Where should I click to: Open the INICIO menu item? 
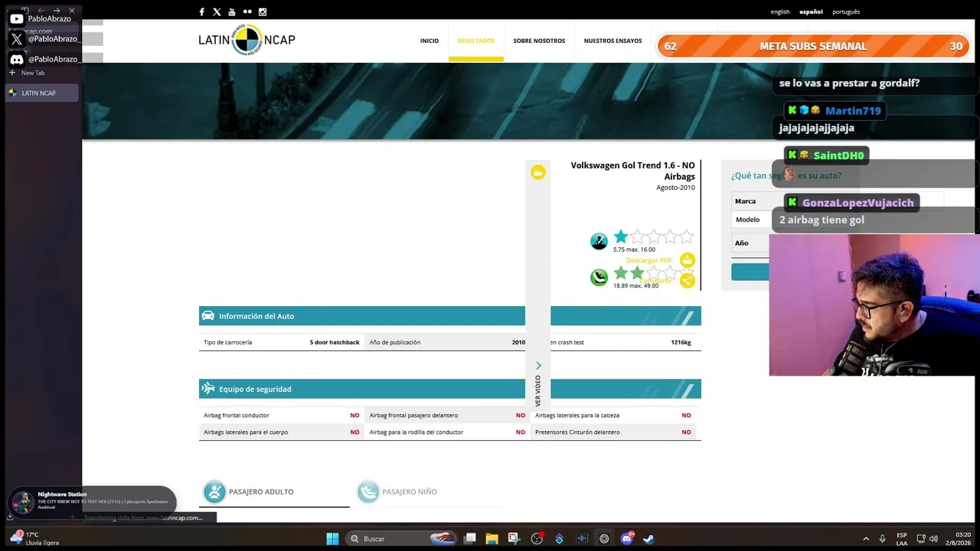point(430,41)
